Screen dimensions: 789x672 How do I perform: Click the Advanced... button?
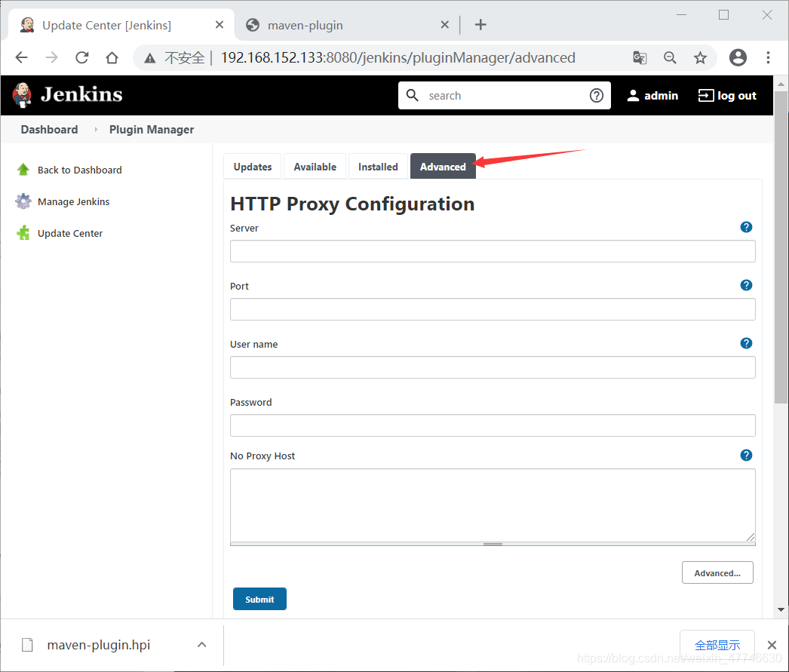717,573
